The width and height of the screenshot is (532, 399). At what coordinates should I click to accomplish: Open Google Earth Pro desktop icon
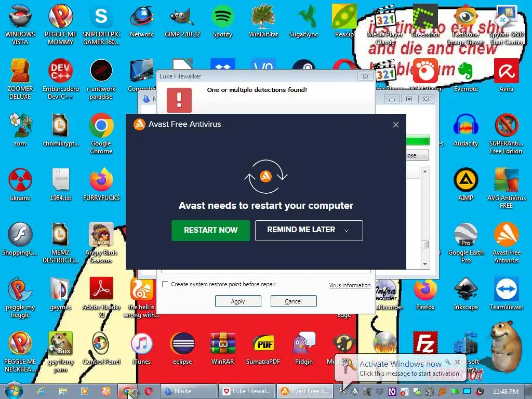click(466, 243)
